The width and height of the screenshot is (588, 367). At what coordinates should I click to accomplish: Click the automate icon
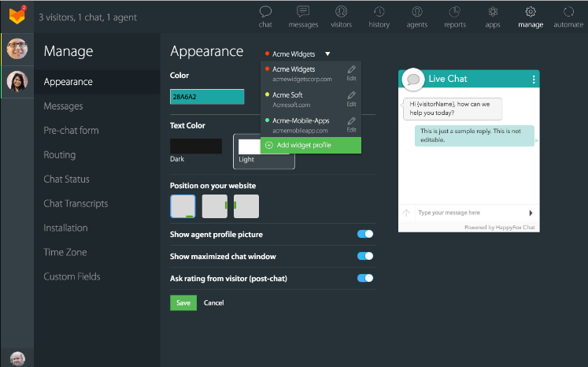click(568, 12)
